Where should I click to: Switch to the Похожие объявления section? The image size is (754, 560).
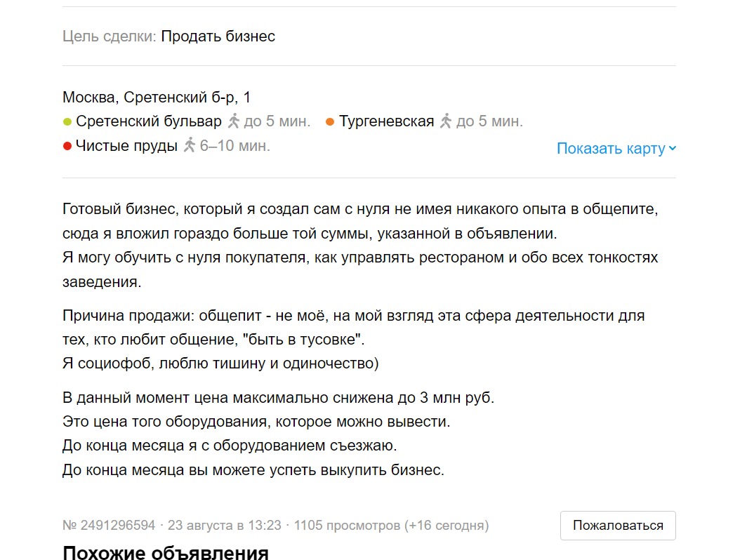pyautogui.click(x=165, y=554)
